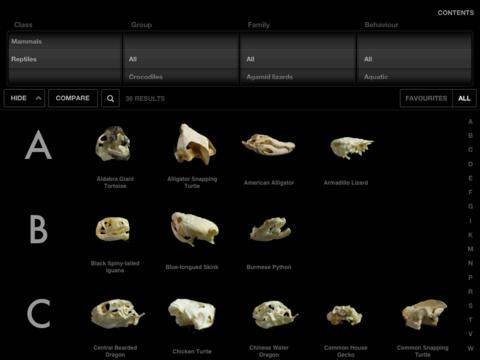Jump to letter W in index
This screenshot has width=480, height=360.
(x=470, y=348)
